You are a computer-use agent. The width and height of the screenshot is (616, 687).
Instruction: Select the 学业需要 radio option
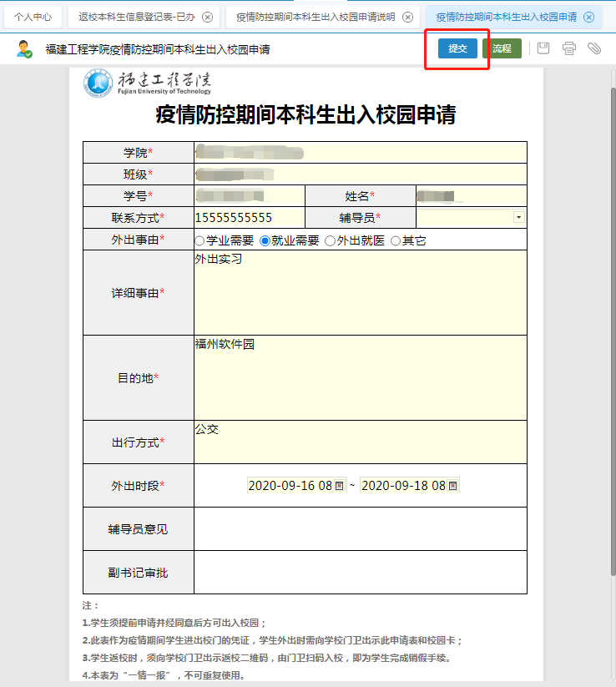click(x=199, y=240)
